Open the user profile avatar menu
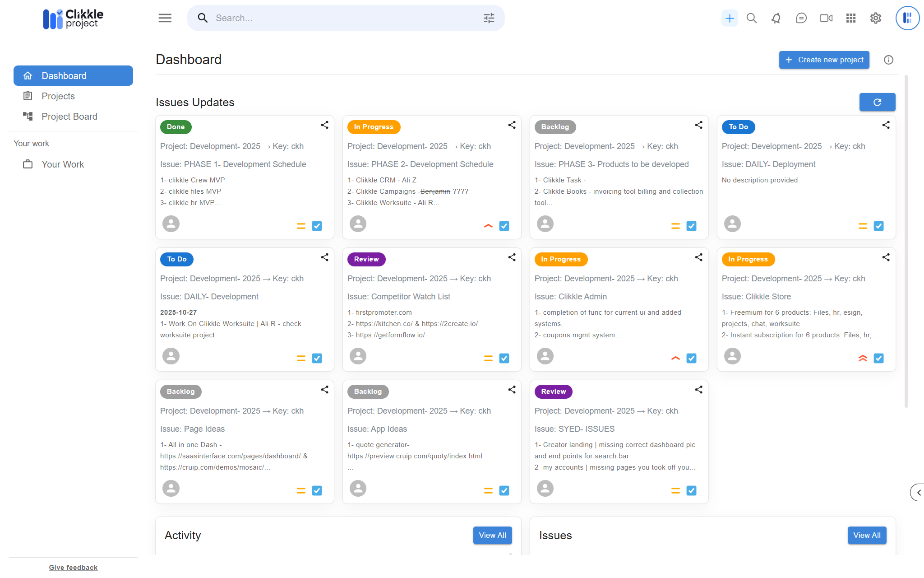 click(907, 18)
